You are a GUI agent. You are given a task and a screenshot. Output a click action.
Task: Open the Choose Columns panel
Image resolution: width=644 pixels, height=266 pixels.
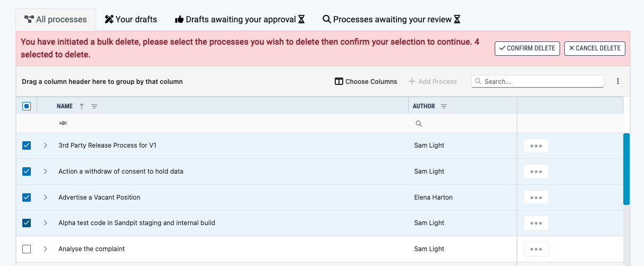(x=366, y=81)
